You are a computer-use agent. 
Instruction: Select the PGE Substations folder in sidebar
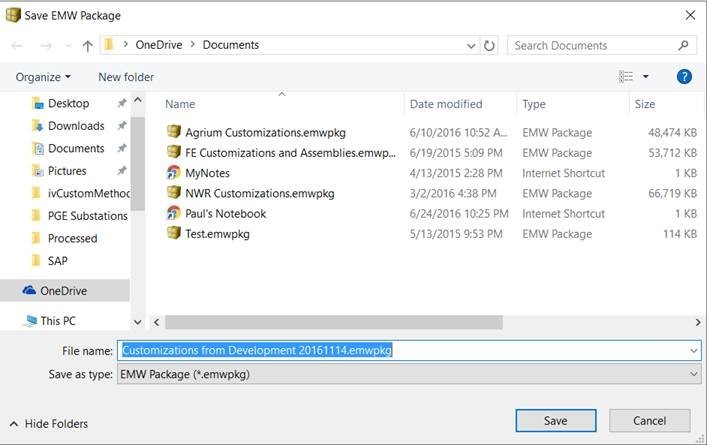pyautogui.click(x=88, y=216)
